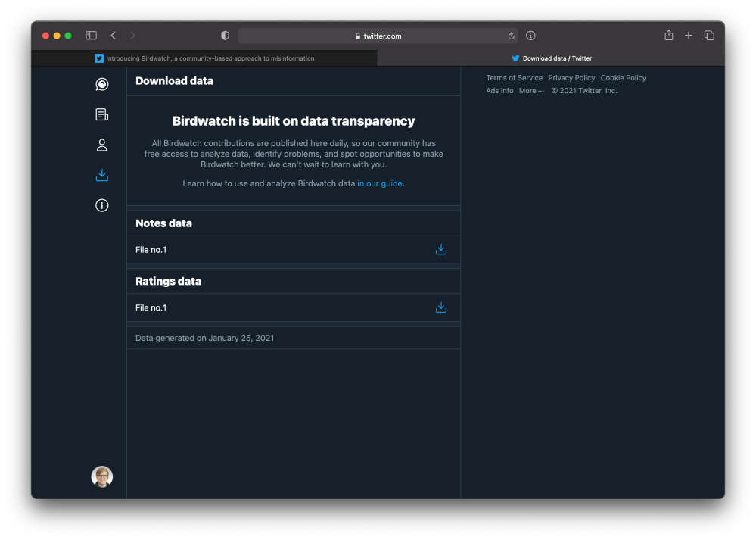Screen dimensions: 756x540
Task: Open the notes list icon in sidebar
Action: 102,114
